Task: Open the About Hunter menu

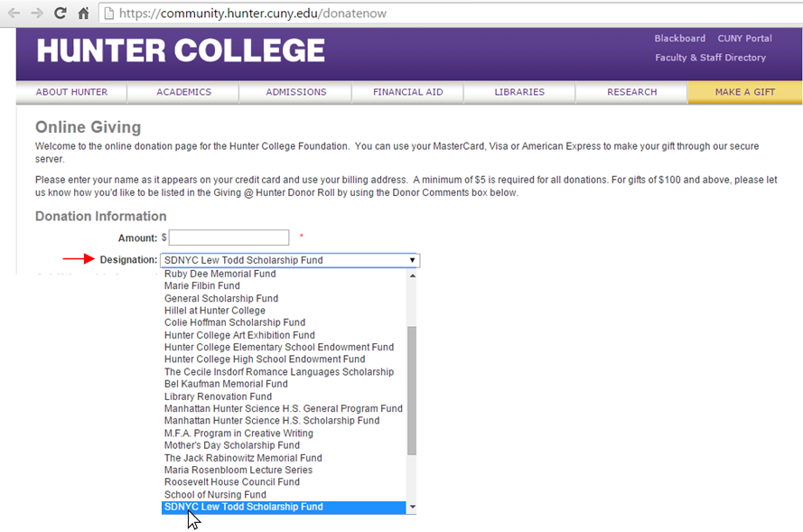Action: coord(71,92)
